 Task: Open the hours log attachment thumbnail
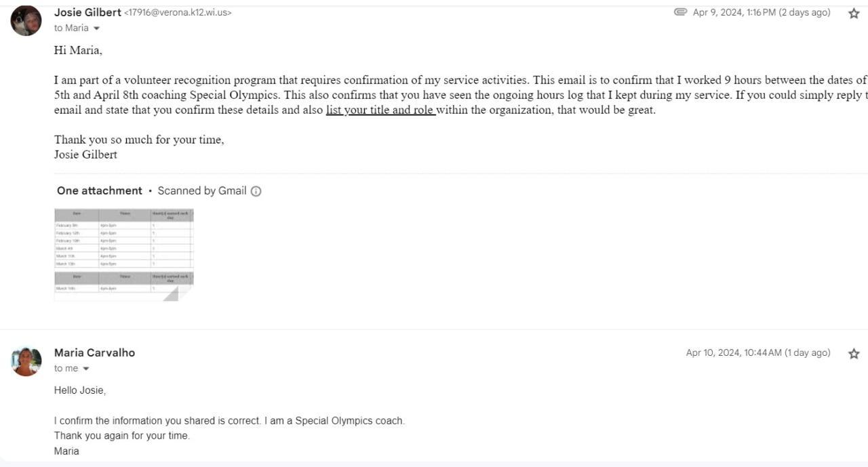click(123, 254)
